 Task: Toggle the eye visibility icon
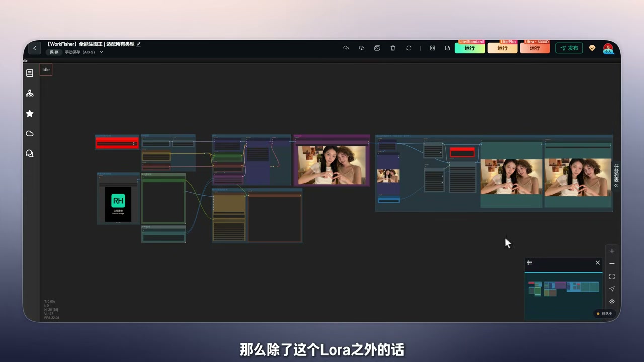(x=612, y=302)
